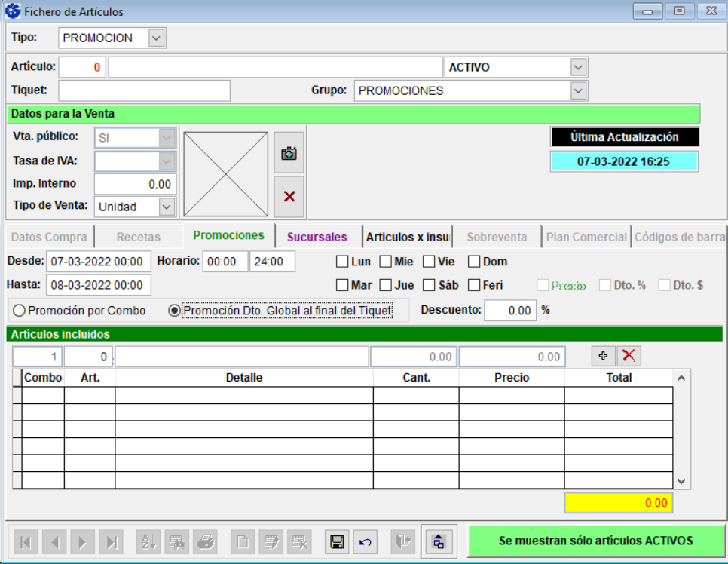Click the yellow total amount field
728x564 pixels.
pos(618,503)
